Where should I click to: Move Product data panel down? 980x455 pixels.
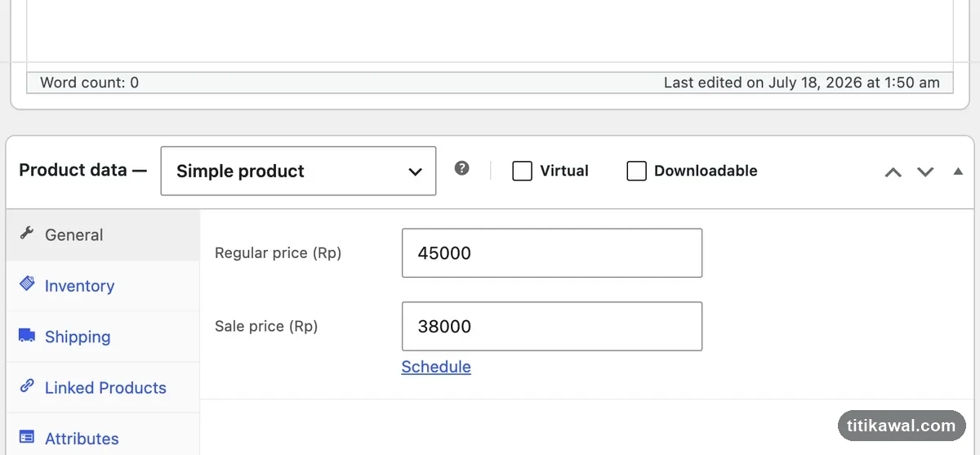[x=924, y=172]
